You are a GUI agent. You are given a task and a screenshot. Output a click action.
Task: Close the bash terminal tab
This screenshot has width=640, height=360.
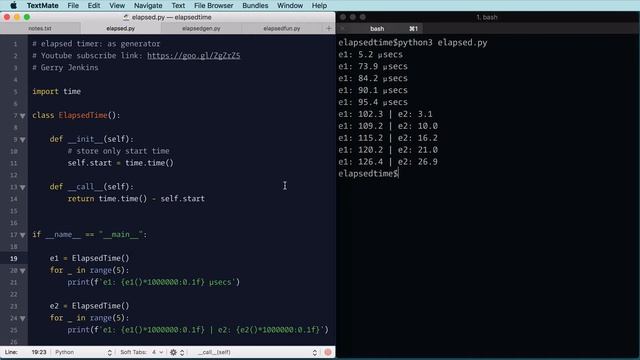pos(343,29)
